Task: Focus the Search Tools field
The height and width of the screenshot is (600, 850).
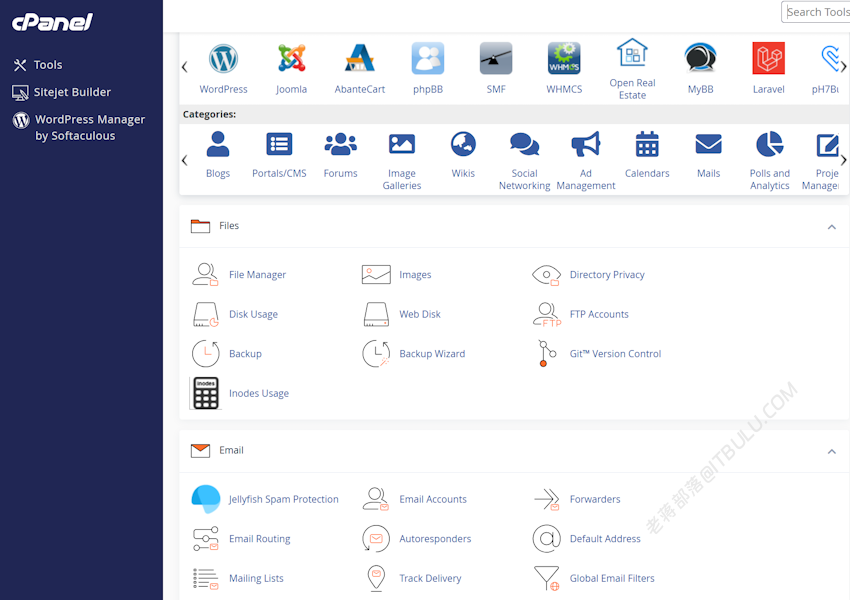Action: (816, 12)
